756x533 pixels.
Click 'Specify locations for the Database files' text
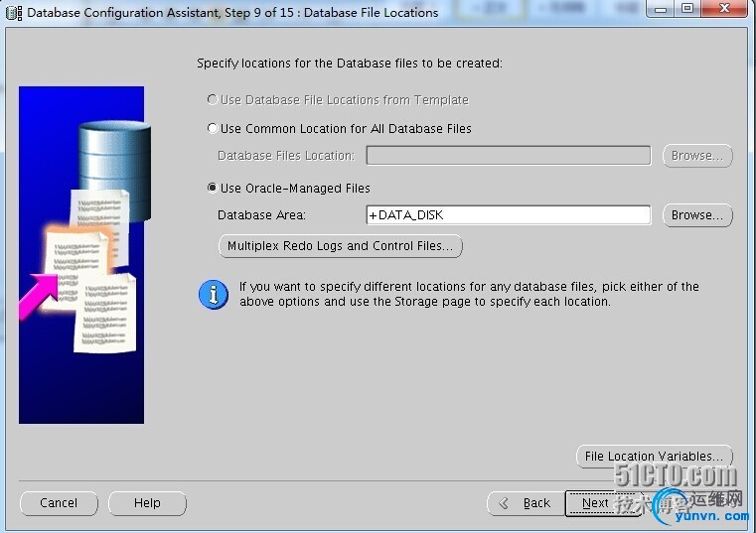[x=350, y=64]
